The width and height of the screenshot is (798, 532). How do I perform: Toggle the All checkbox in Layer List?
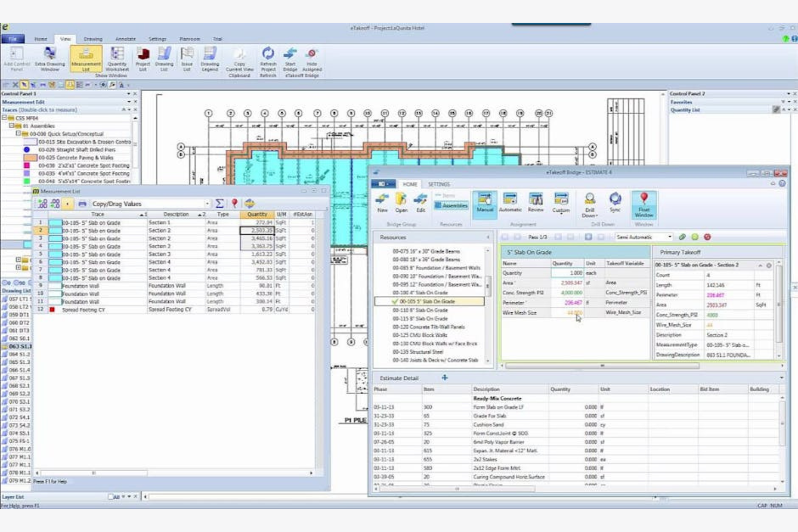111,497
